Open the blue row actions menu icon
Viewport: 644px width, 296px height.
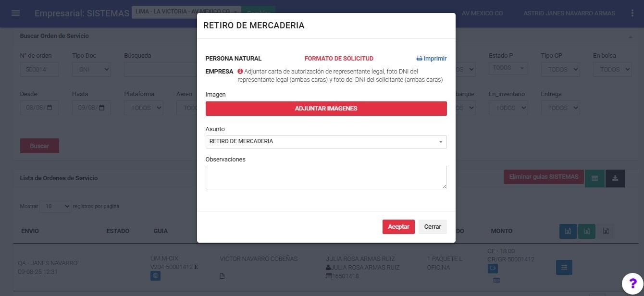[564, 267]
